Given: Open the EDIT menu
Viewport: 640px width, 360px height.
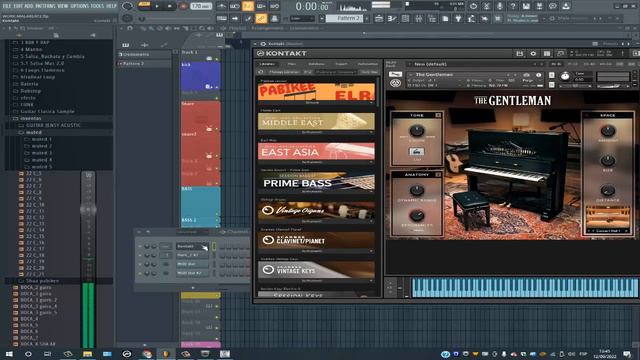Looking at the screenshot, I should pos(18,6).
